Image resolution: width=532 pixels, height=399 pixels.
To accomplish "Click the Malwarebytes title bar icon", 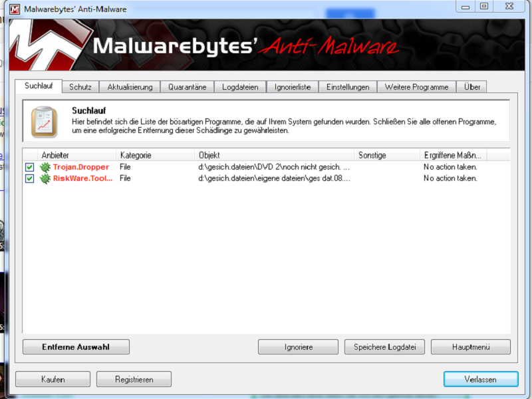I will pyautogui.click(x=15, y=9).
